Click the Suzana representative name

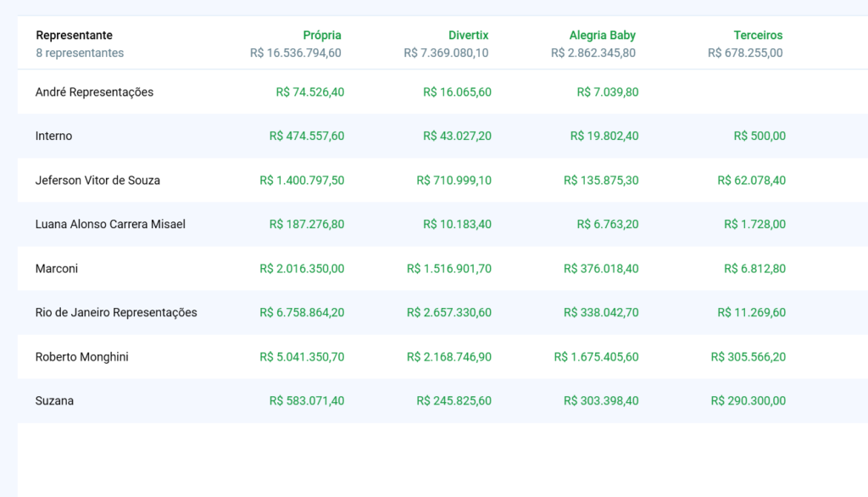coord(54,401)
